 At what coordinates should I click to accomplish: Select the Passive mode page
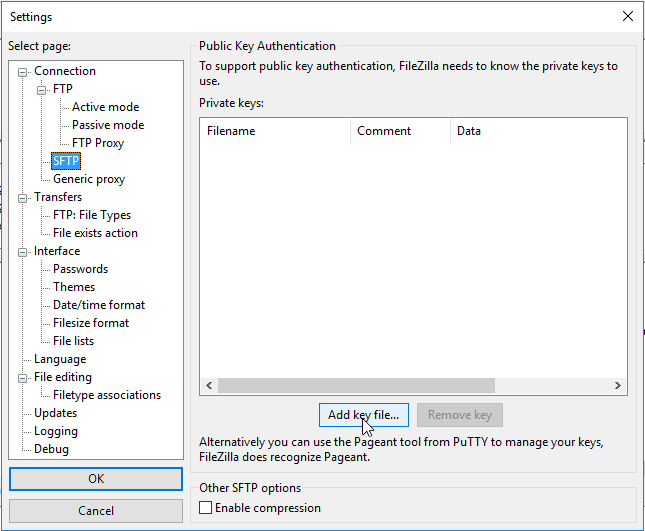[x=108, y=125]
